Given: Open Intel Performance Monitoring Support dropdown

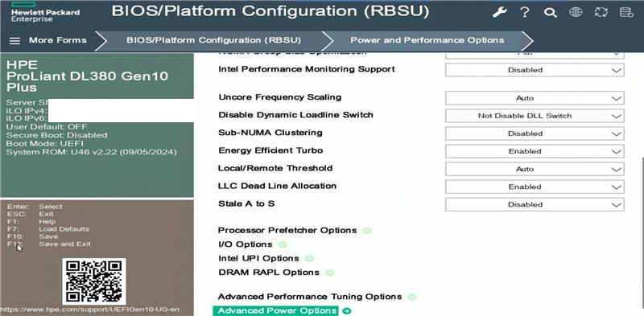Looking at the screenshot, I should [x=535, y=70].
